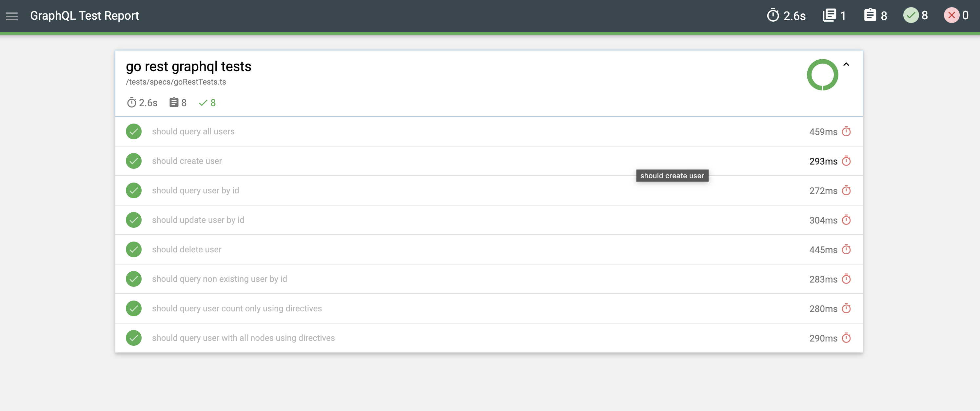
Task: Click the passed tests green check icon in header
Action: (x=911, y=15)
